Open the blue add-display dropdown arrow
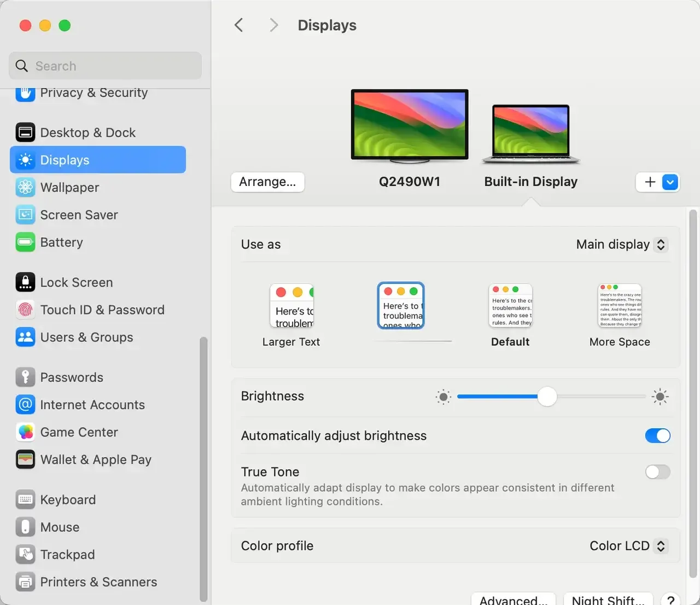Viewport: 700px width, 605px height. click(x=670, y=182)
